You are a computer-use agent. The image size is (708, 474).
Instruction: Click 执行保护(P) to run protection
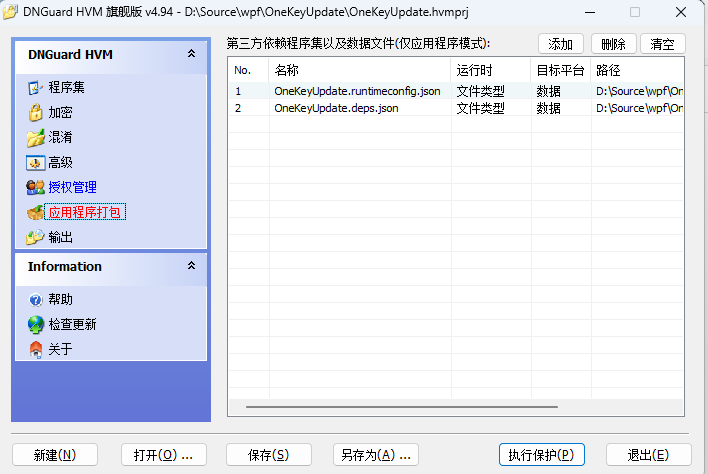pos(541,455)
